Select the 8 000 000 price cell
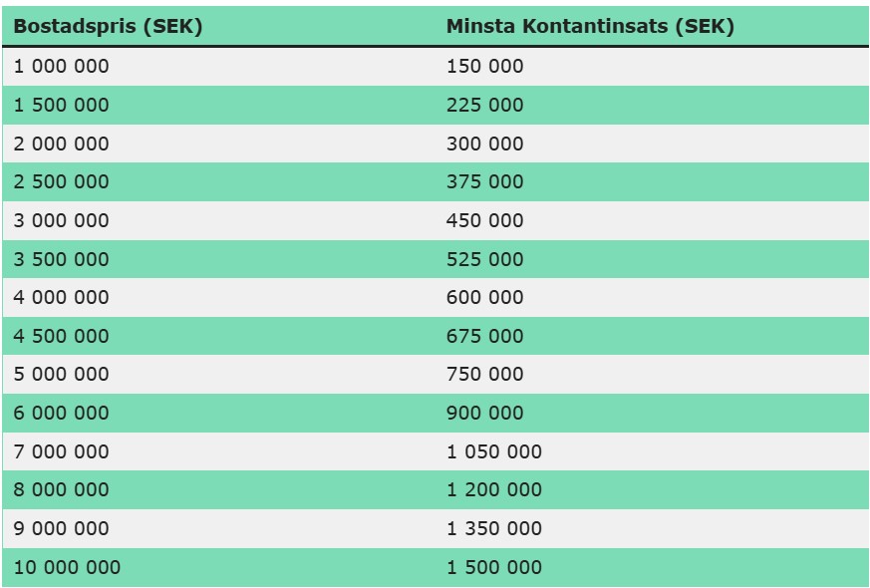The width and height of the screenshot is (870, 588). coord(62,489)
